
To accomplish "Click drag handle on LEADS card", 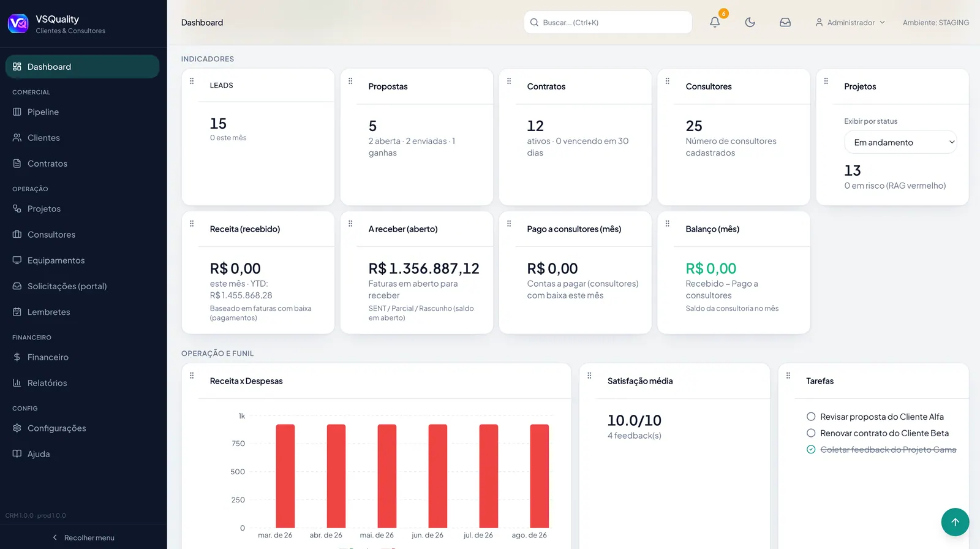I will coord(192,81).
